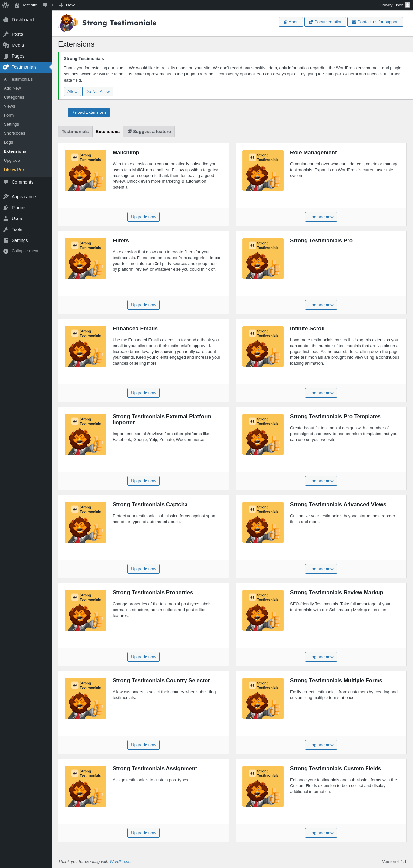Click the Pages icon in sidebar

6,56
